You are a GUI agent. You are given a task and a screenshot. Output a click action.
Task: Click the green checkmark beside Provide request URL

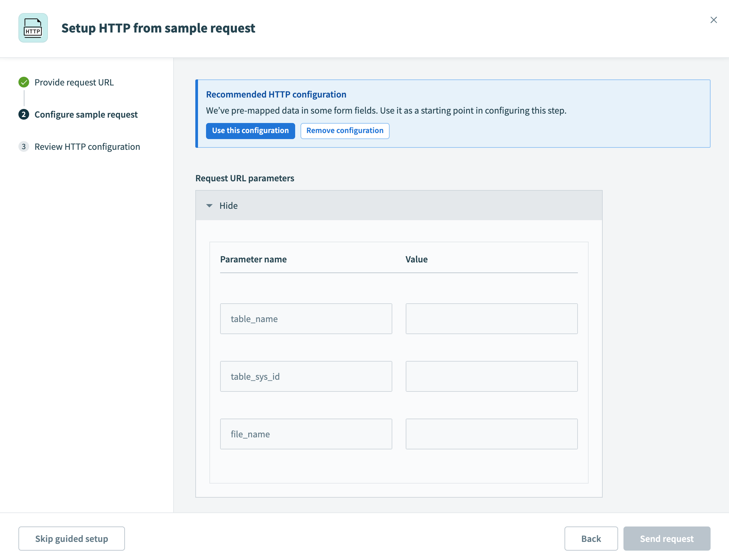24,82
